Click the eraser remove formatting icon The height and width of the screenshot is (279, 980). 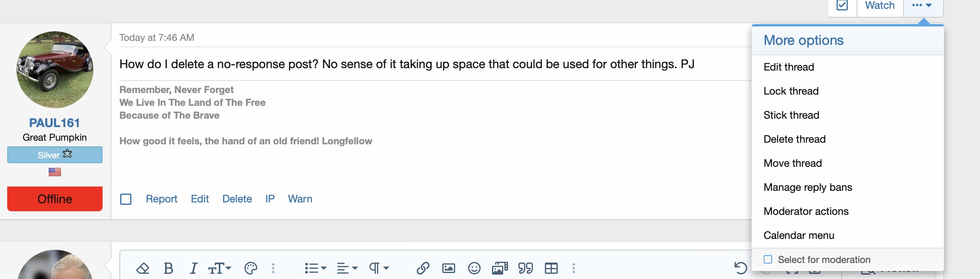[x=143, y=268]
